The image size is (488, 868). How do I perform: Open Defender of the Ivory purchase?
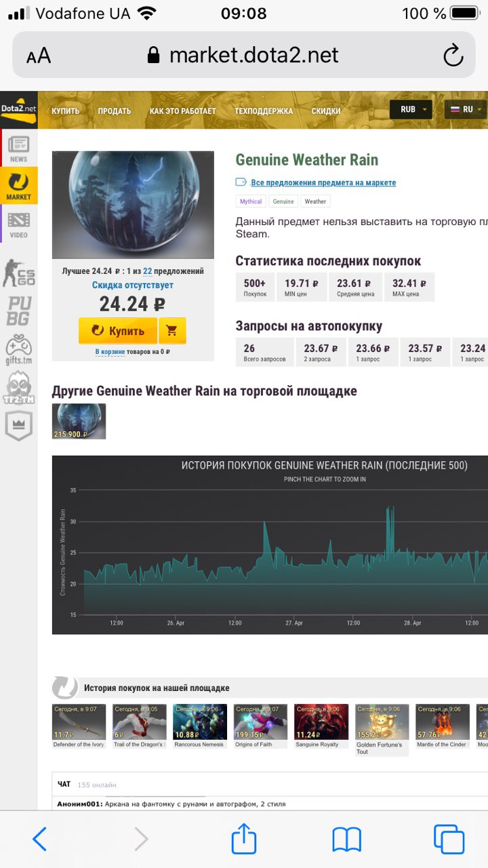pos(79,726)
